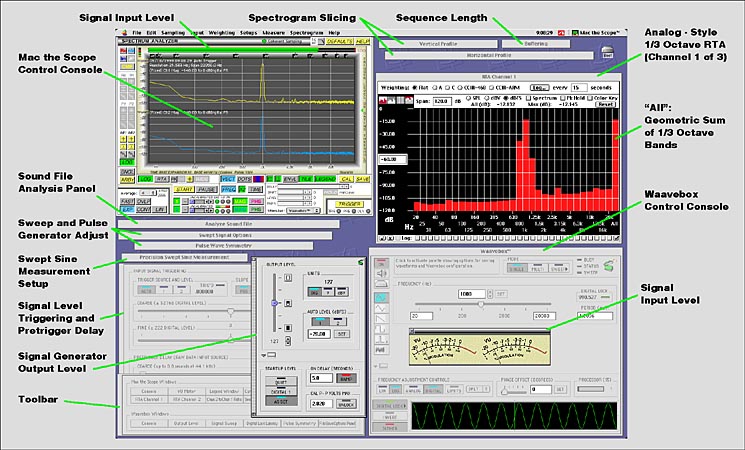The height and width of the screenshot is (450, 745).
Task: Expand Precision Swept Sine Measurement panel
Action: [x=184, y=257]
